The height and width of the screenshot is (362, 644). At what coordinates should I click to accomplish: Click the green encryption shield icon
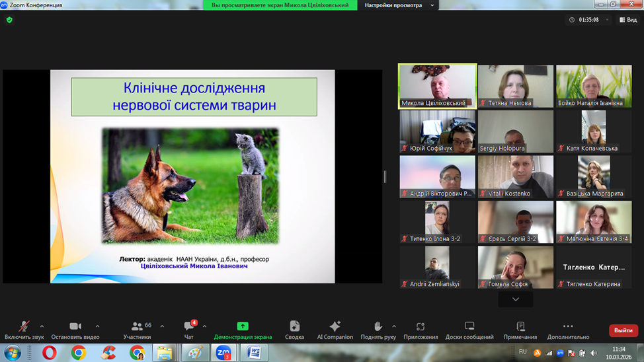click(9, 20)
